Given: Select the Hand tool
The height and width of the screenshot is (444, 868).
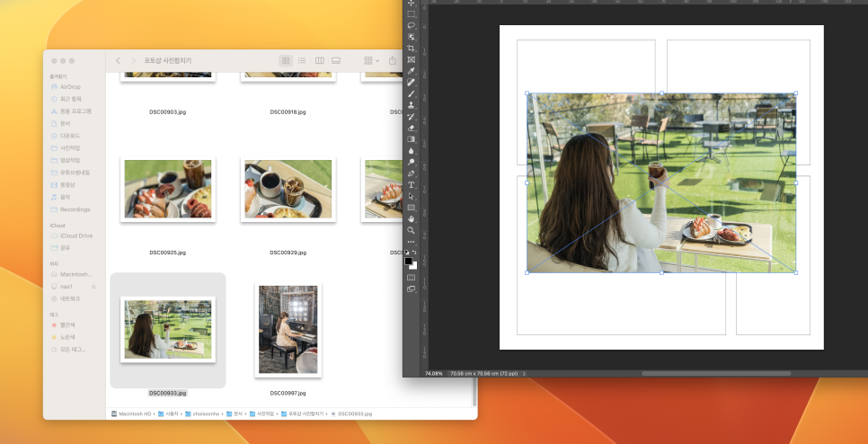Looking at the screenshot, I should click(x=412, y=218).
